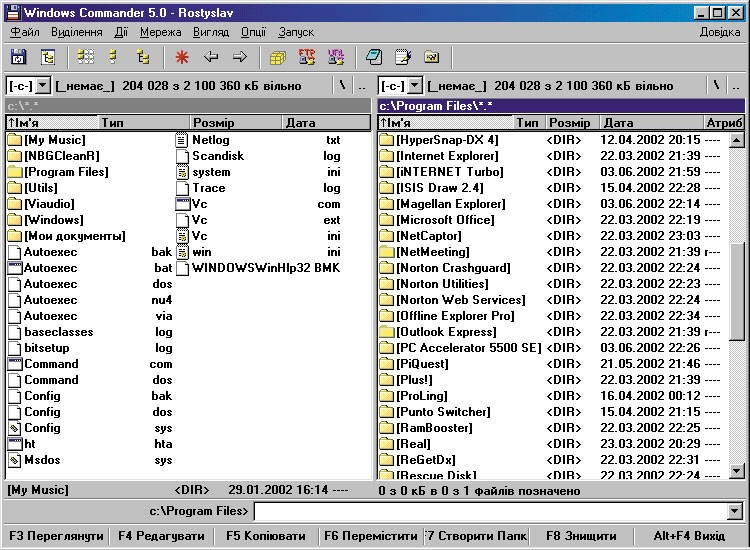
Task: Click the right panel scrollbar down arrow
Action: 737,471
